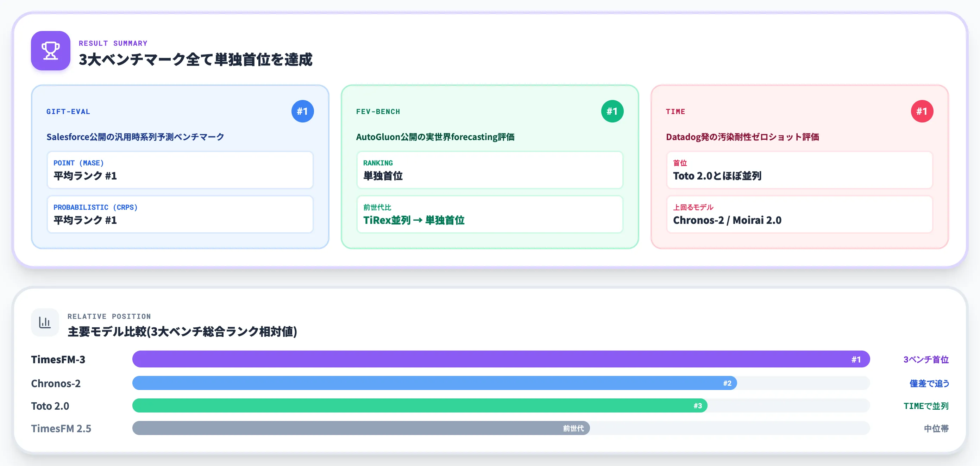
Task: Click the blue #1 badge on GIFT-EVAL card
Action: 302,111
